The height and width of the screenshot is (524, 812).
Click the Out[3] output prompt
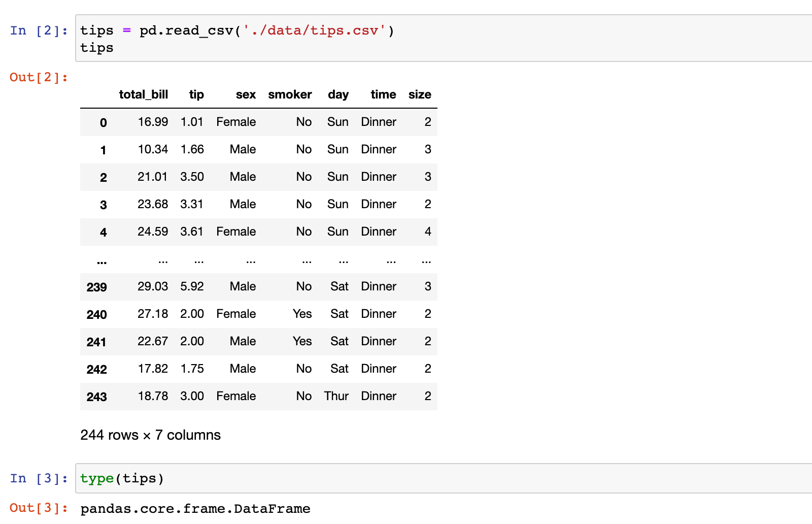point(39,508)
